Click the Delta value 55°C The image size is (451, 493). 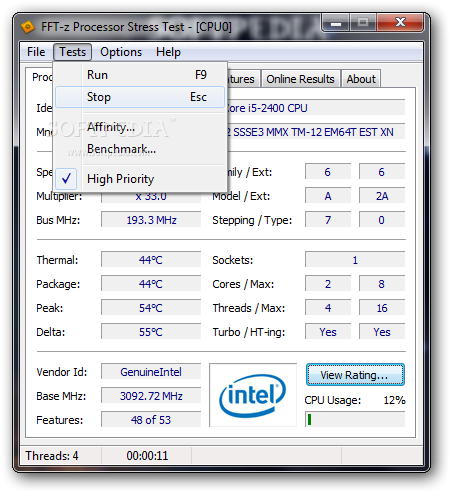click(x=151, y=332)
